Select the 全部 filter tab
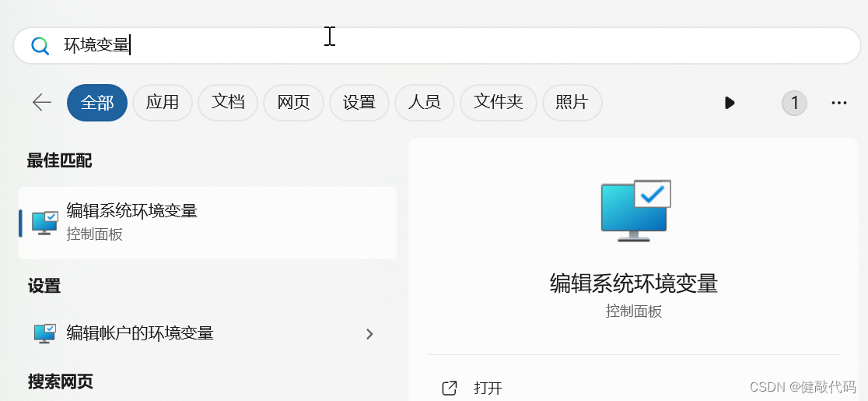This screenshot has height=401, width=868. tap(97, 103)
